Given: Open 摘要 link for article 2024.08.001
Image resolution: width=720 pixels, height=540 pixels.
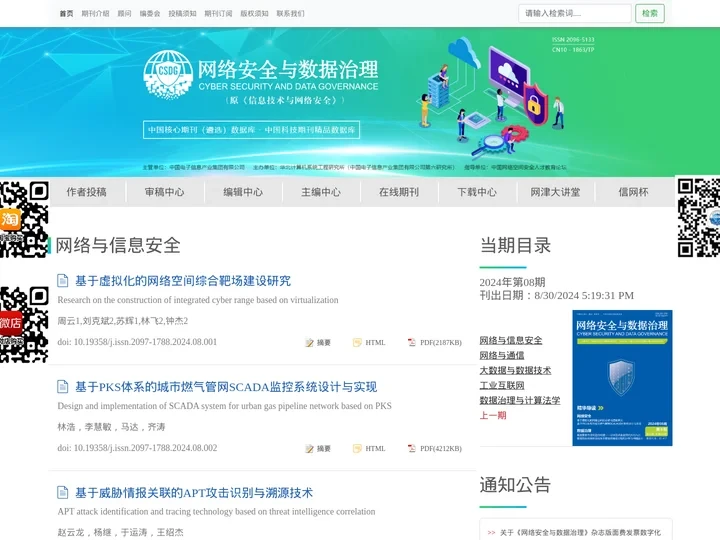Looking at the screenshot, I should click(x=324, y=343).
